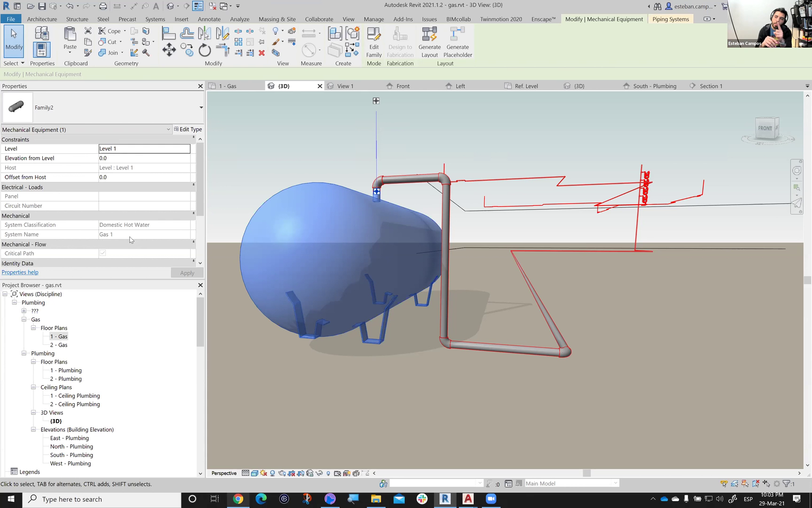Switch to the South - Plumbing view tab
The width and height of the screenshot is (812, 508).
(x=654, y=86)
